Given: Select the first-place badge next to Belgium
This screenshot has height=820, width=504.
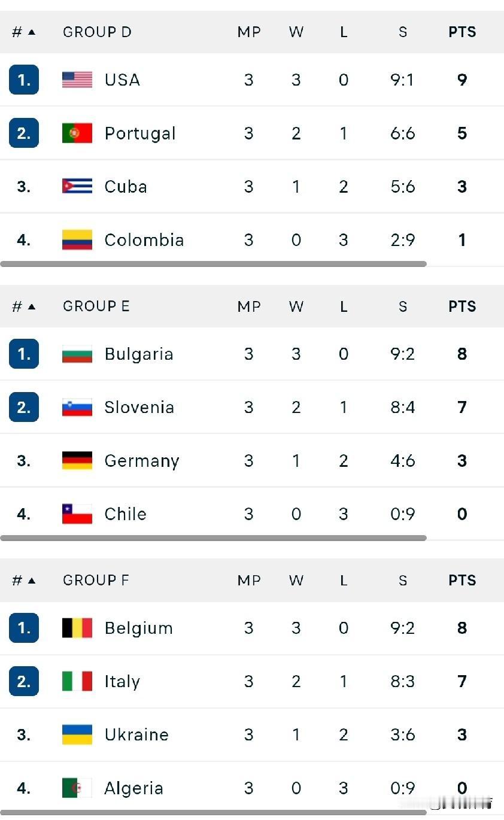Looking at the screenshot, I should tap(24, 628).
